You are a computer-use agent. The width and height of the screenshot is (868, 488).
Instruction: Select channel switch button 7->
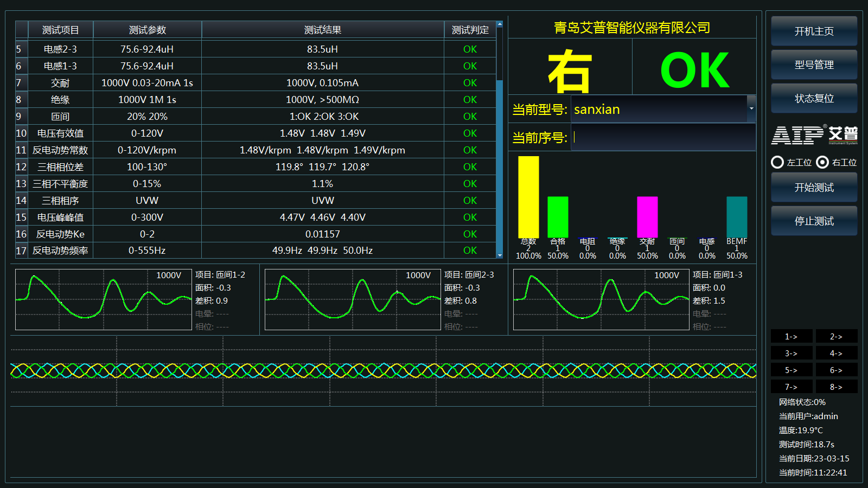791,387
